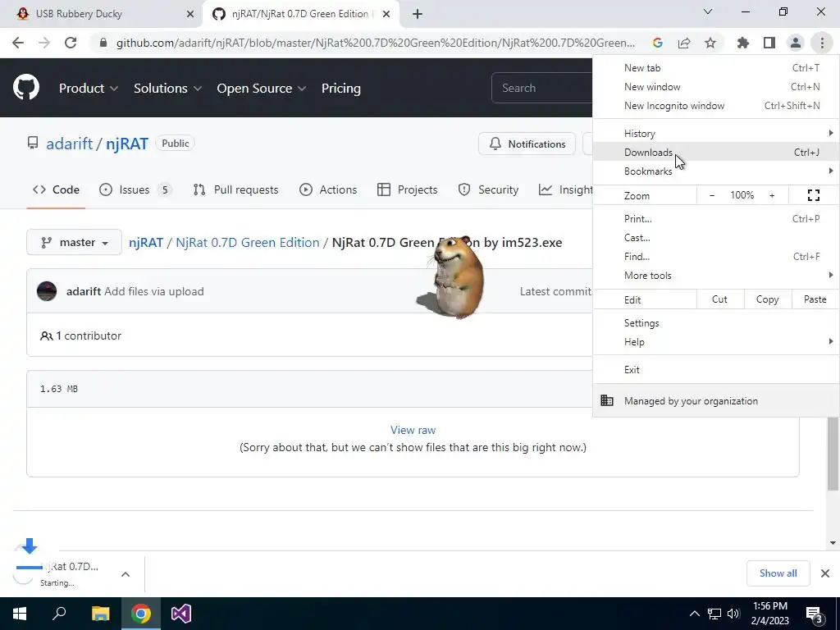Go back with the browser back arrow

click(18, 43)
